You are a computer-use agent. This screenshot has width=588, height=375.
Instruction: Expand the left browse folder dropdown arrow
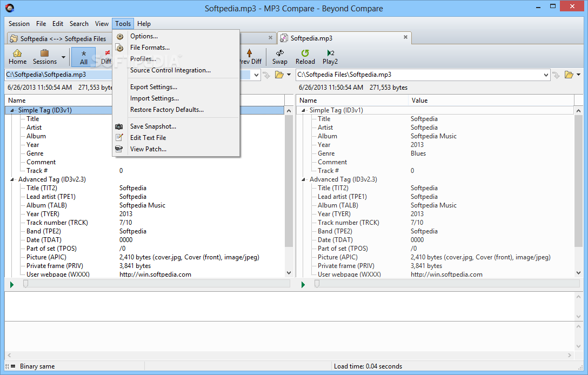289,75
